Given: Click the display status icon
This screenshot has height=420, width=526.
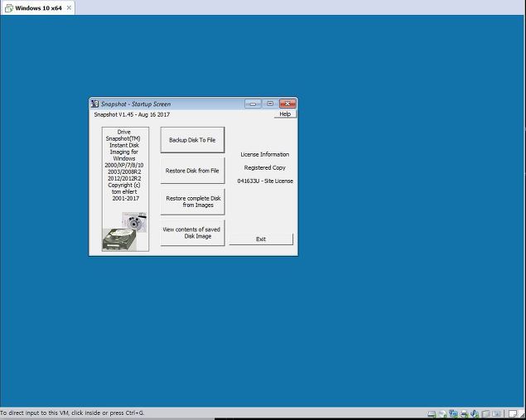Looking at the screenshot, I should pos(496,414).
